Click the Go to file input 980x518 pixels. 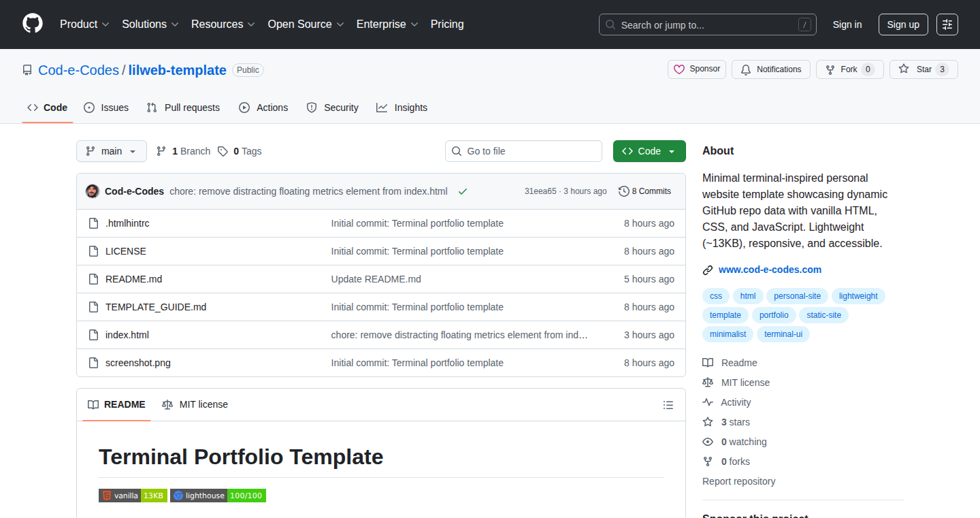click(523, 151)
